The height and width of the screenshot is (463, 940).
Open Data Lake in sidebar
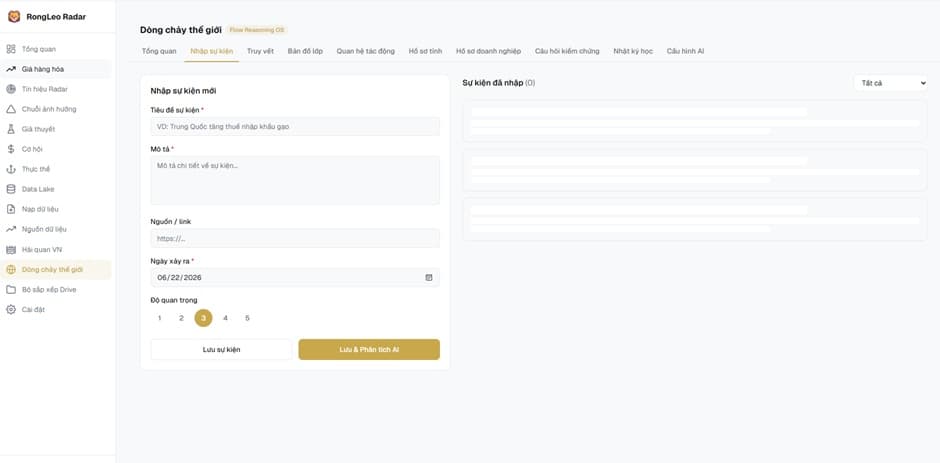(55, 189)
